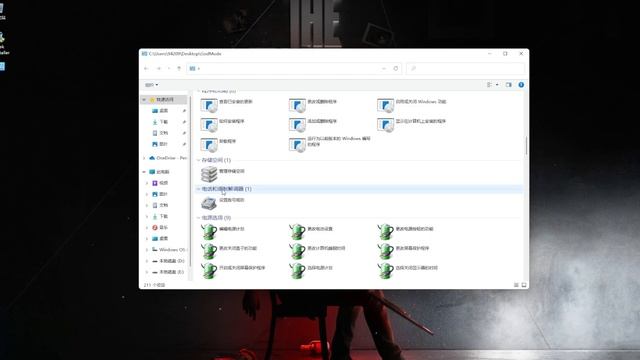Open the 更改或删除程序 item
This screenshot has height=360, width=640.
[313, 105]
